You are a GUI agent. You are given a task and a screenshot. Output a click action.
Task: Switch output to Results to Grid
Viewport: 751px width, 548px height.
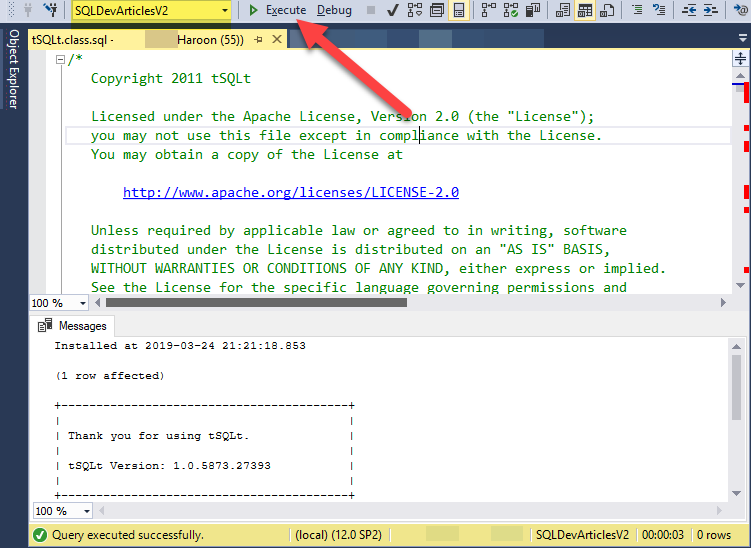[x=585, y=10]
